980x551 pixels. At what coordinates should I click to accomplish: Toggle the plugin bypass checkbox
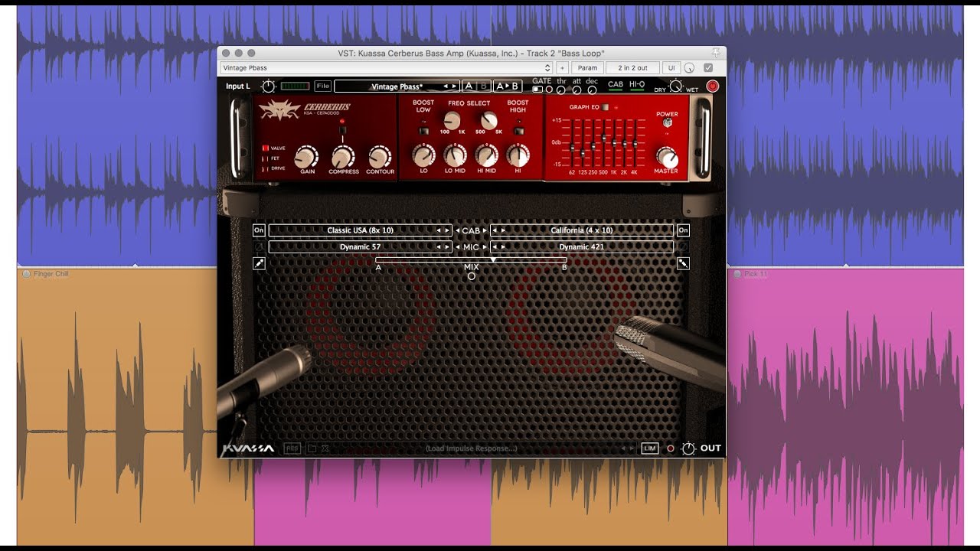(708, 68)
